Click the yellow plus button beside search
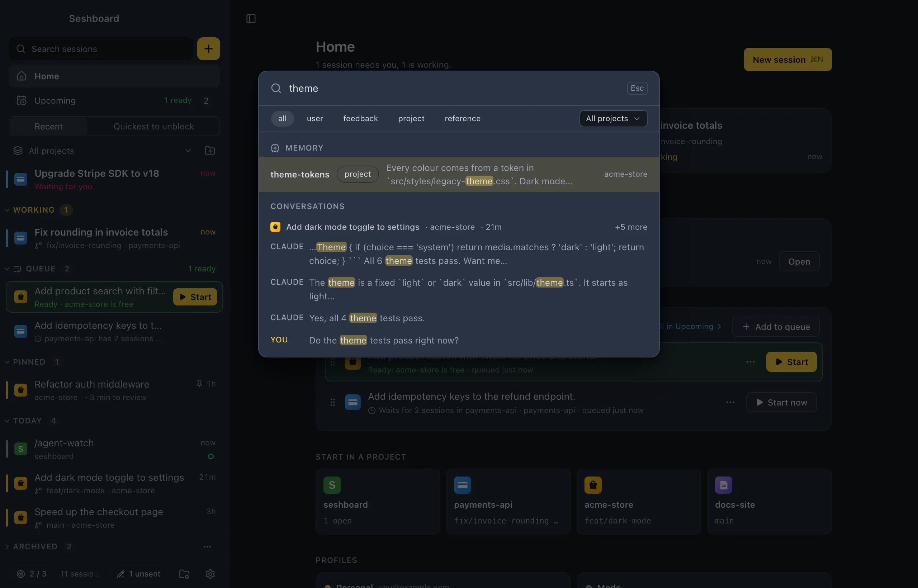Viewport: 918px width, 588px height. 208,48
